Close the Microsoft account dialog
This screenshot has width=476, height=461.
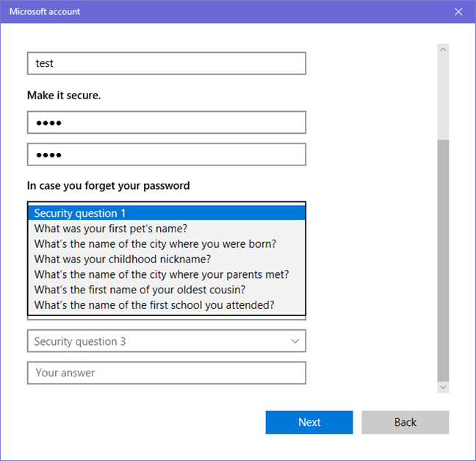(x=458, y=12)
